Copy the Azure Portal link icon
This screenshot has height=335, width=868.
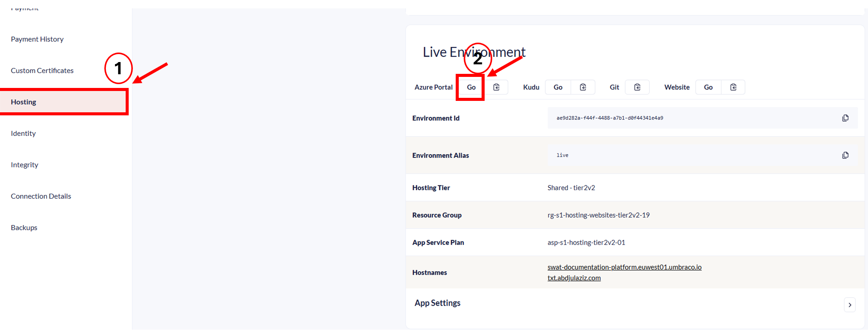point(496,87)
